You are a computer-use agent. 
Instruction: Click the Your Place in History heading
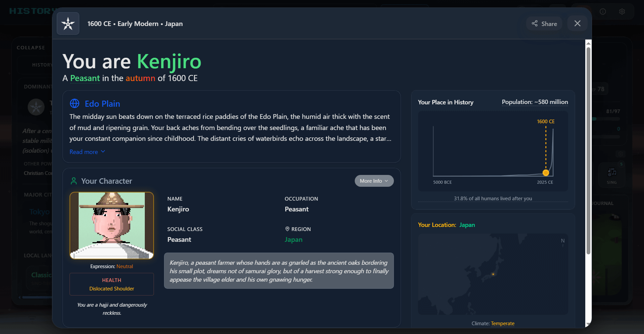(x=446, y=102)
